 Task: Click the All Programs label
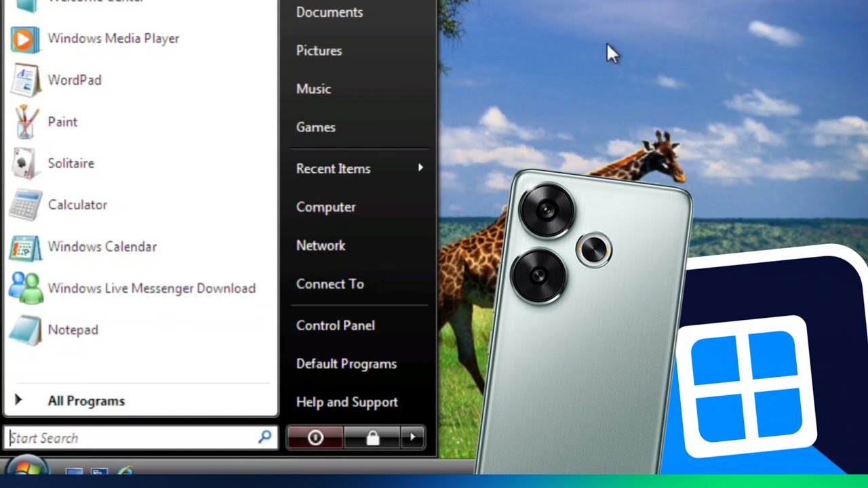coord(86,401)
